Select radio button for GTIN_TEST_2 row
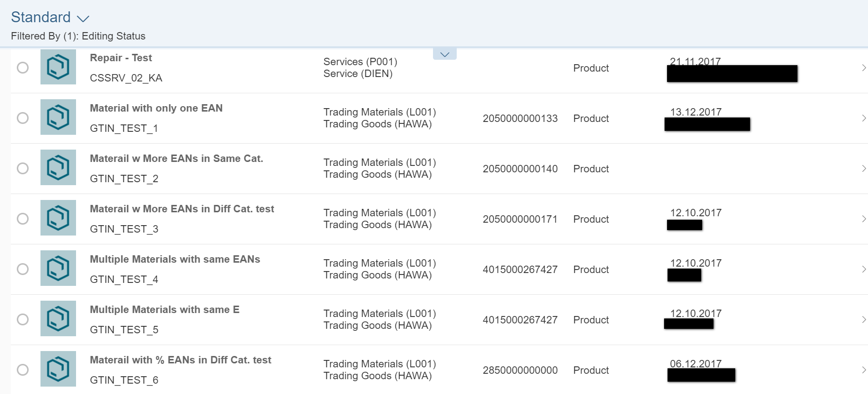Viewport: 868px width, 394px height. click(23, 168)
